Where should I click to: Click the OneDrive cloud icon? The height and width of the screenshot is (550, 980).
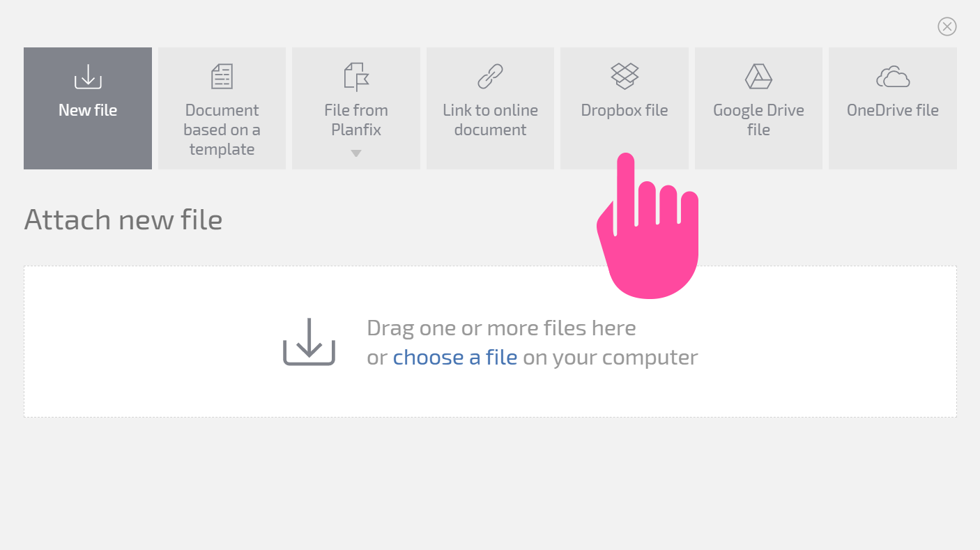(893, 77)
